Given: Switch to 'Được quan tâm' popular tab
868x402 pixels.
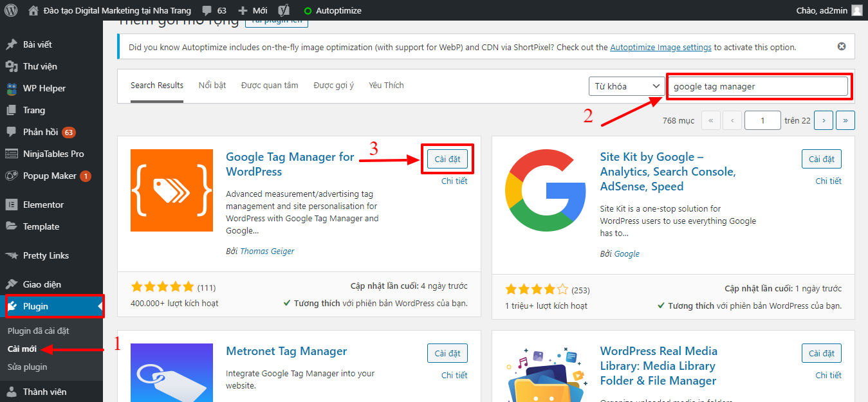Looking at the screenshot, I should (x=270, y=86).
